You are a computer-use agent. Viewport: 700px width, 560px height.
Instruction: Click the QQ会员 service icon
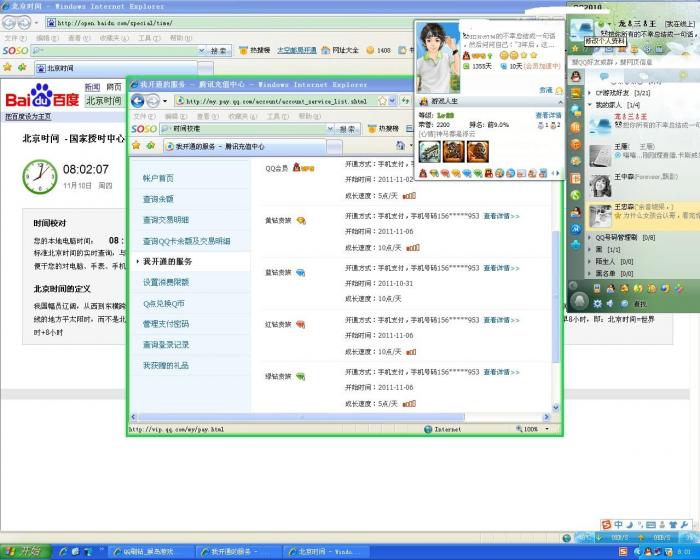304,168
